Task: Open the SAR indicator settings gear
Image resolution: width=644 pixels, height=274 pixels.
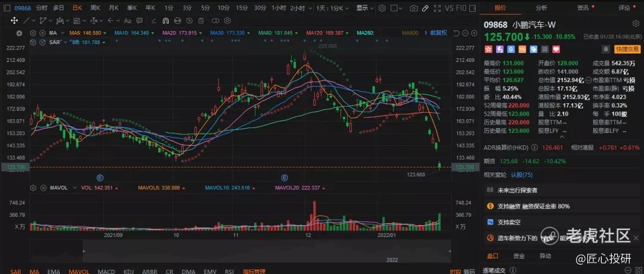Action: 33,42
